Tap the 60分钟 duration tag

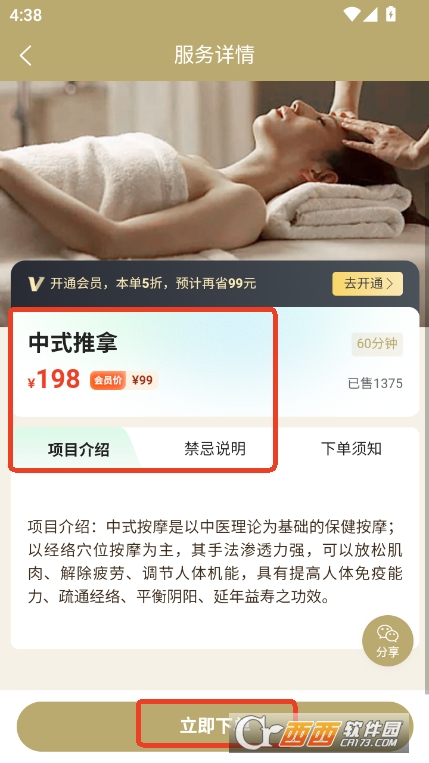(377, 344)
